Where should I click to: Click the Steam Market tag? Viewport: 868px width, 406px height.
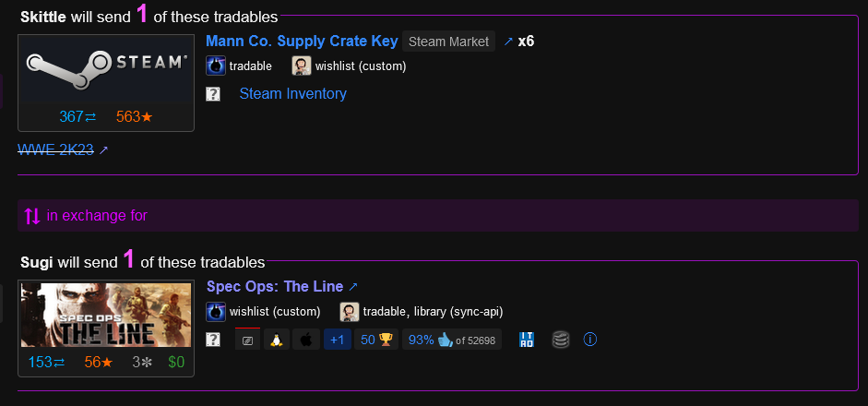point(448,42)
